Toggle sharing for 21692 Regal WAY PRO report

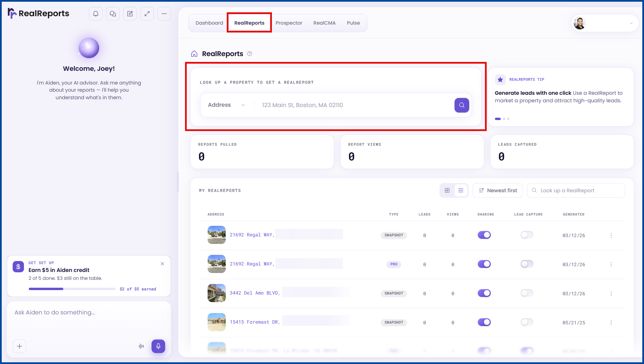click(x=484, y=264)
